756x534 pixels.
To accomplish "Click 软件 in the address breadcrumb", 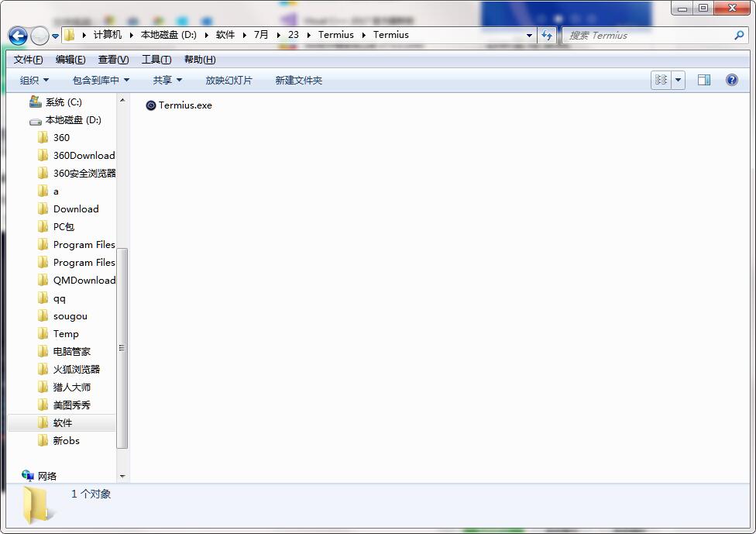I will click(x=225, y=35).
